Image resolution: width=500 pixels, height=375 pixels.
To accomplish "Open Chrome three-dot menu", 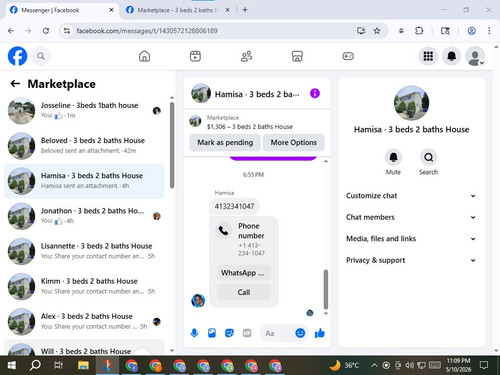I will click(x=489, y=31).
